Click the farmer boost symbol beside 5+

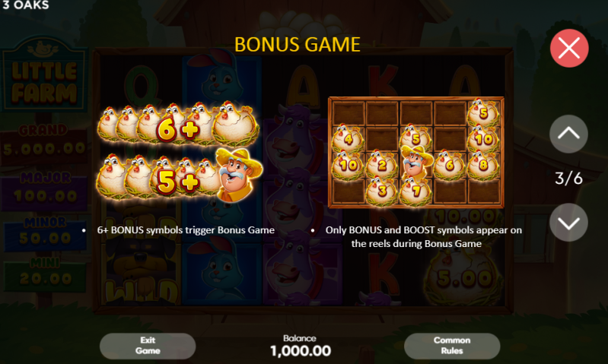tap(238, 175)
